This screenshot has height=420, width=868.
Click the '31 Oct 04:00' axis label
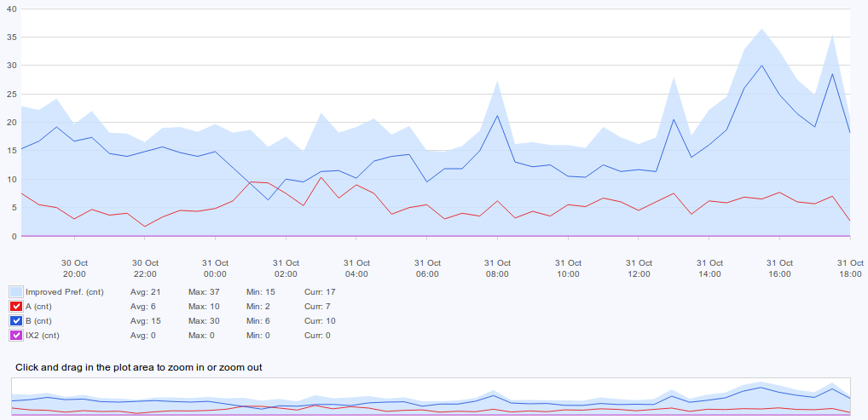pos(356,268)
